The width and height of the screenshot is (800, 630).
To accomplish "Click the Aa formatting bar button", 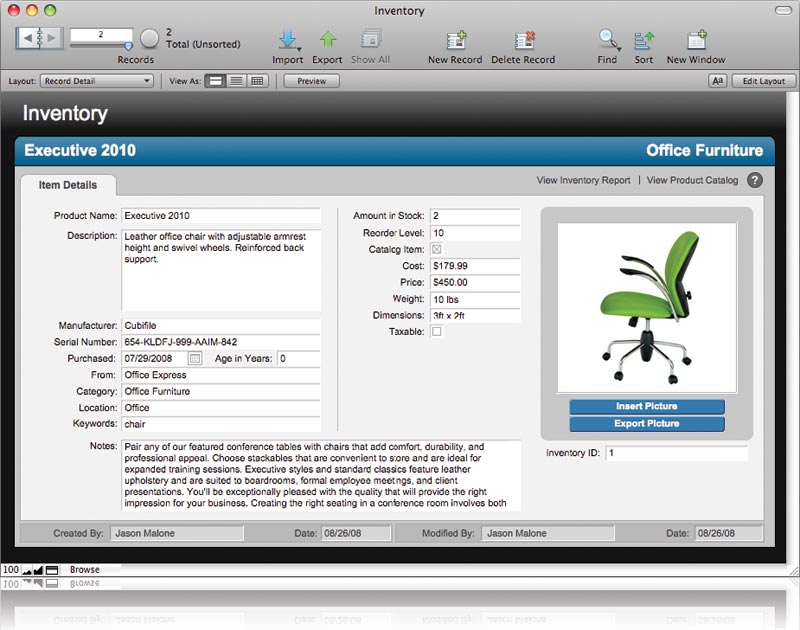I will pyautogui.click(x=718, y=81).
